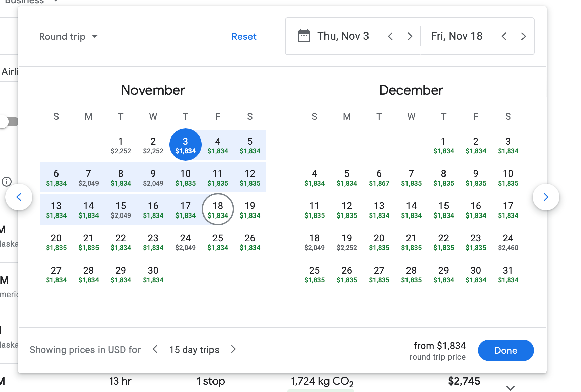The image size is (581, 392).
Task: Choose December 24 priced $2,460
Action: coord(508,242)
